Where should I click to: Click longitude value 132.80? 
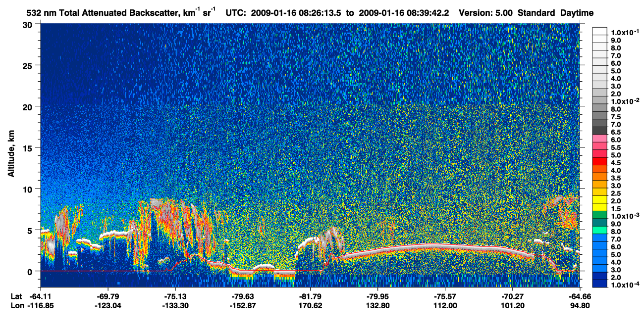(378, 305)
